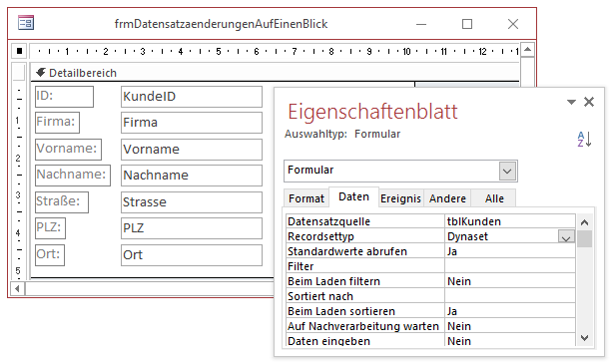
Task: Select the Firma: label control
Action: pyautogui.click(x=57, y=123)
